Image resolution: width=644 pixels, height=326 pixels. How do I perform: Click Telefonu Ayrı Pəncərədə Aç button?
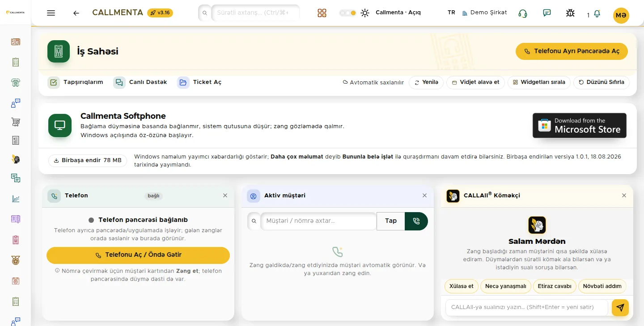(572, 51)
